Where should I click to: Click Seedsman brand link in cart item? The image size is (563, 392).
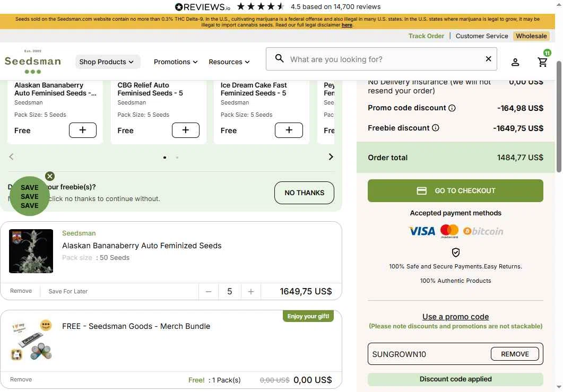pyautogui.click(x=79, y=233)
